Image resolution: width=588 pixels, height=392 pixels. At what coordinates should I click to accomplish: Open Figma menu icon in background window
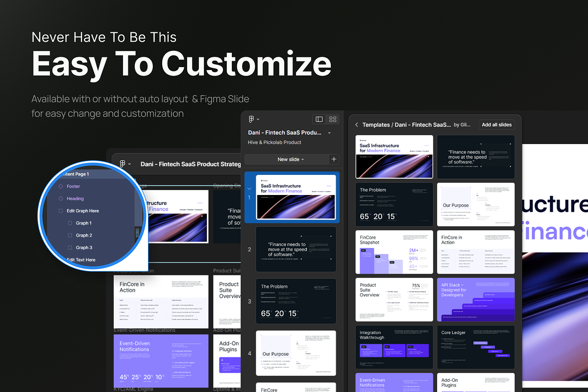pyautogui.click(x=122, y=164)
